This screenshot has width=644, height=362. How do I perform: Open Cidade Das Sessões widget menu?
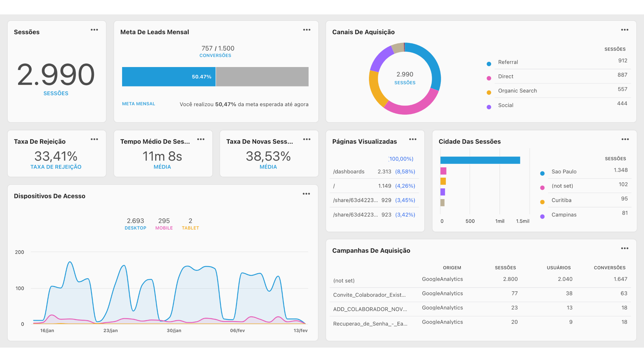pos(625,139)
